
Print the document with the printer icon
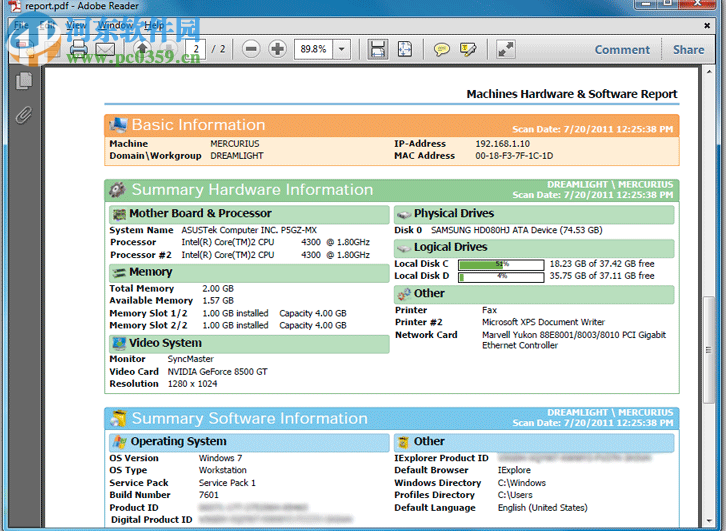(78, 49)
